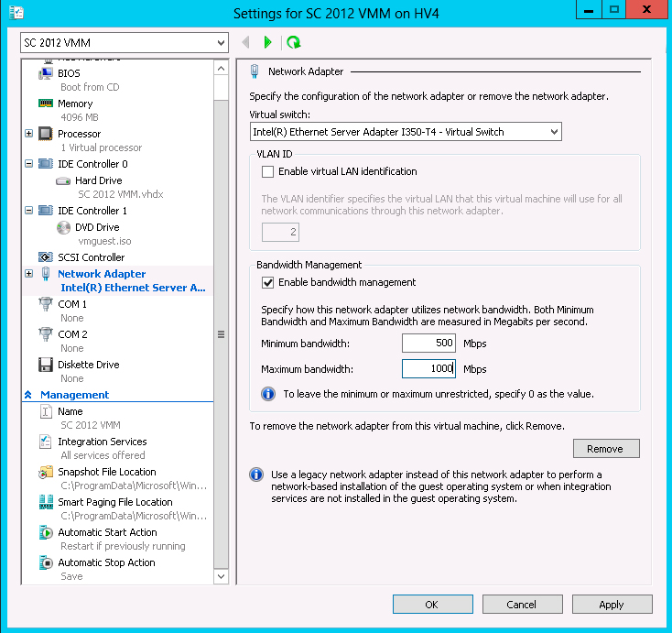
Task: Click the IDE Controller 0 icon
Action: [46, 164]
